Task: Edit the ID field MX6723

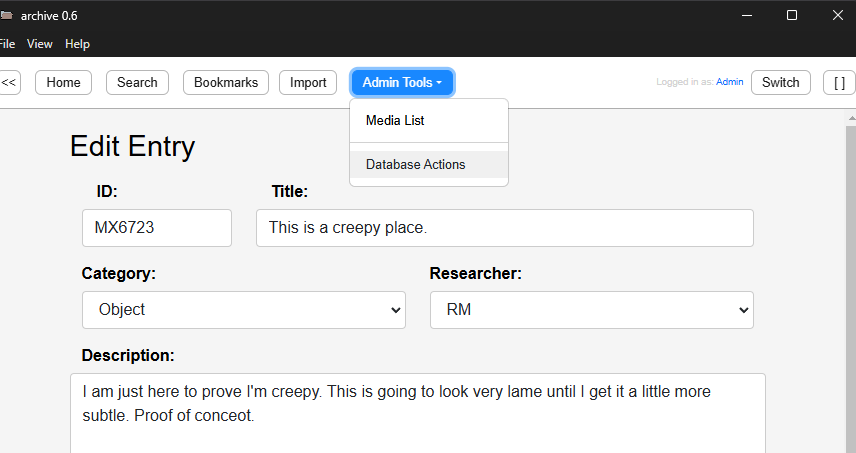Action: pyautogui.click(x=157, y=228)
